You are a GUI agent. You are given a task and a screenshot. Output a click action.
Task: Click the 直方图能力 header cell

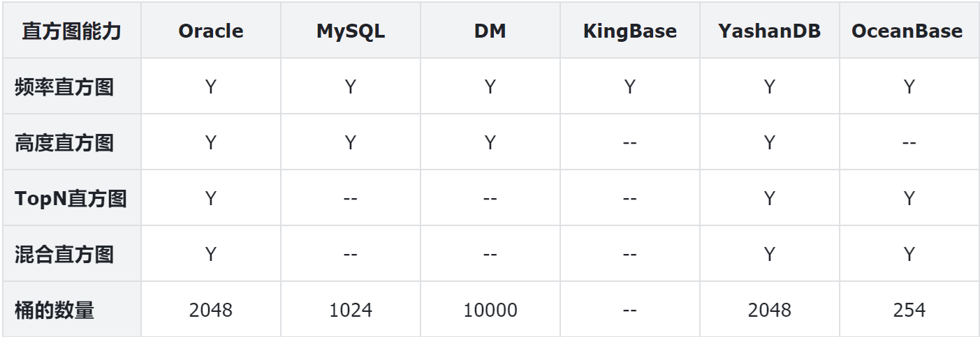click(71, 31)
